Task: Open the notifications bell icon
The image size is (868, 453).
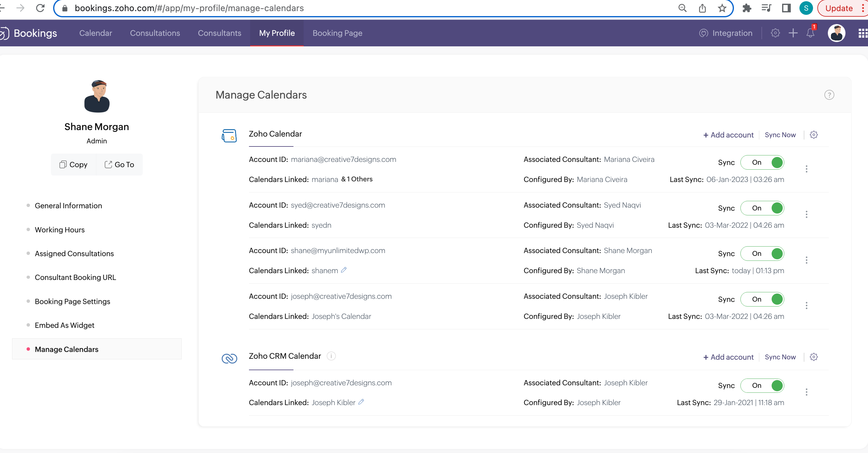Action: pos(810,33)
